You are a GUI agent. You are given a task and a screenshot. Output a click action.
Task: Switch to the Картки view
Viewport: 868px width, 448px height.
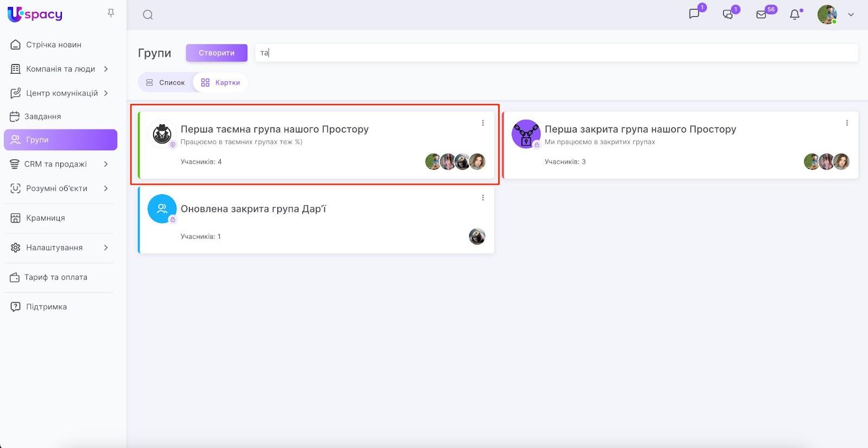pyautogui.click(x=220, y=82)
